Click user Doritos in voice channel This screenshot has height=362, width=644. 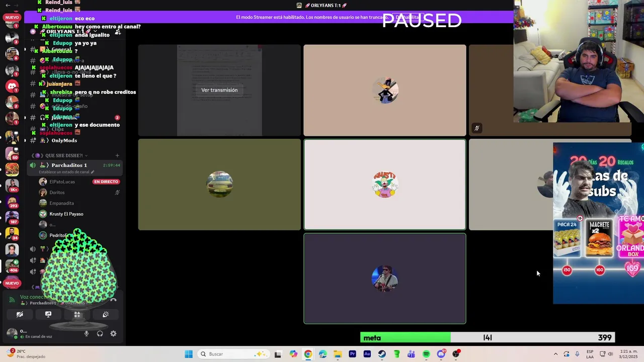pos(57,193)
